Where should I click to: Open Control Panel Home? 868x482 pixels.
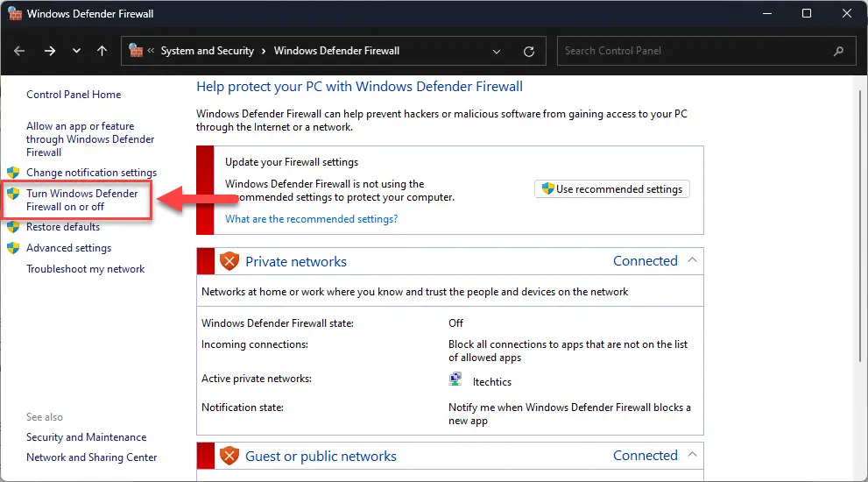pos(74,95)
